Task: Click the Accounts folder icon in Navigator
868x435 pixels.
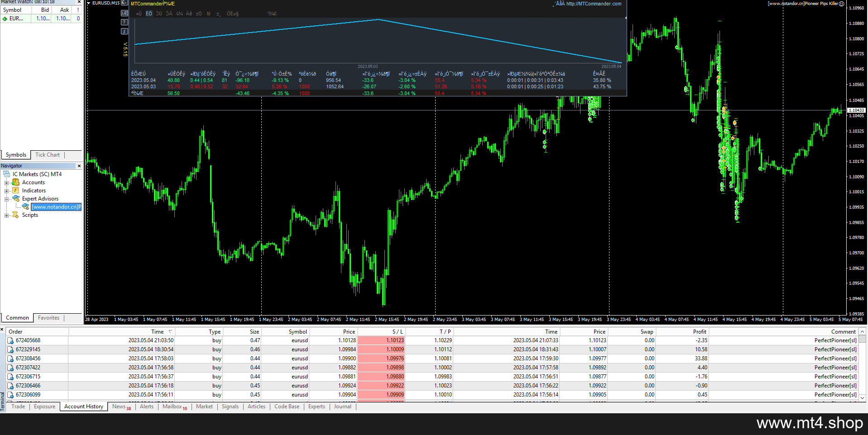Action: 15,182
